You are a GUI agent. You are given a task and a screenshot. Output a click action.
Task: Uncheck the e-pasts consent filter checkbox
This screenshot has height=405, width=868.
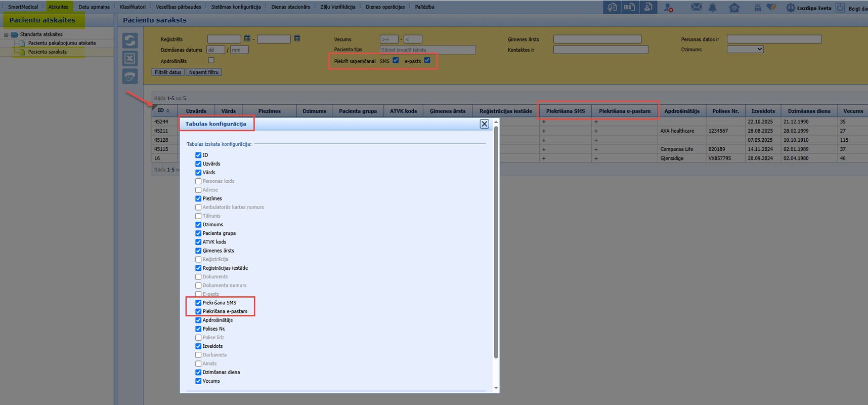pos(427,60)
